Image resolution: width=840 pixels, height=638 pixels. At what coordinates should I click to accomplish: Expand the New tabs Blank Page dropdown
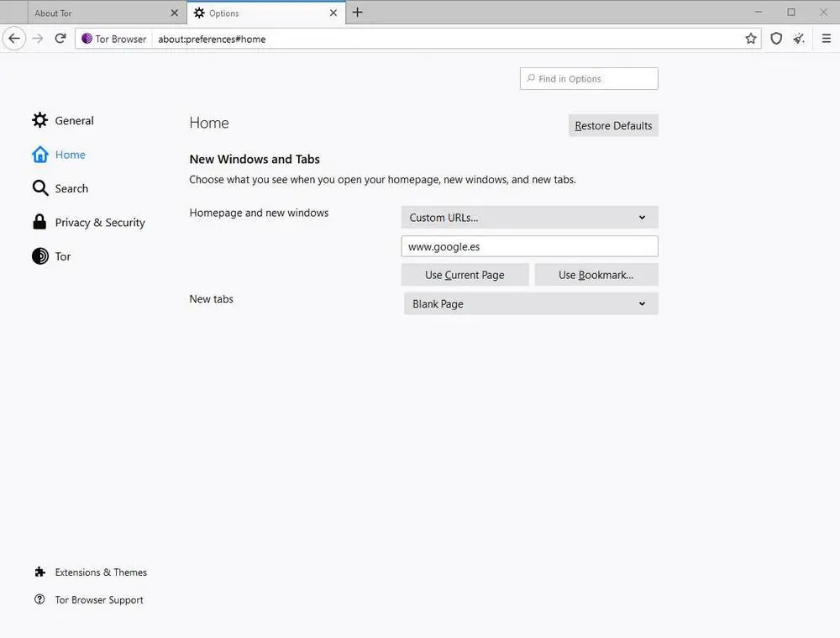tap(531, 304)
